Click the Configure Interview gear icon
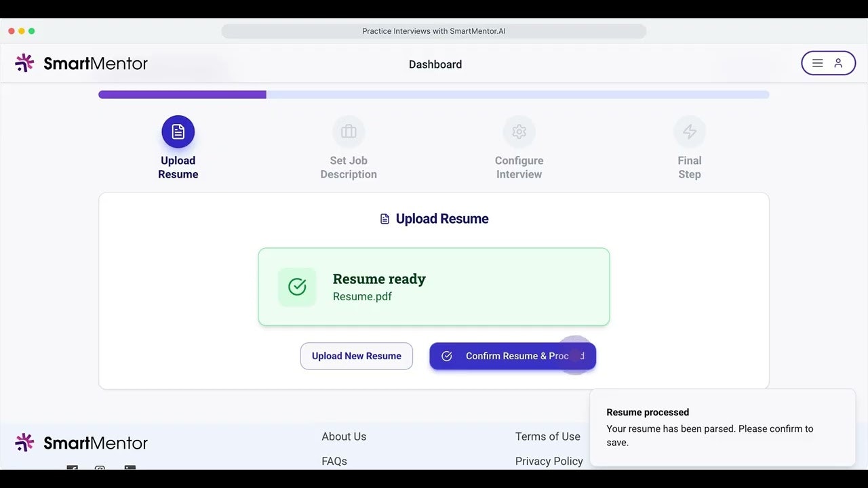The width and height of the screenshot is (868, 488). (x=519, y=131)
